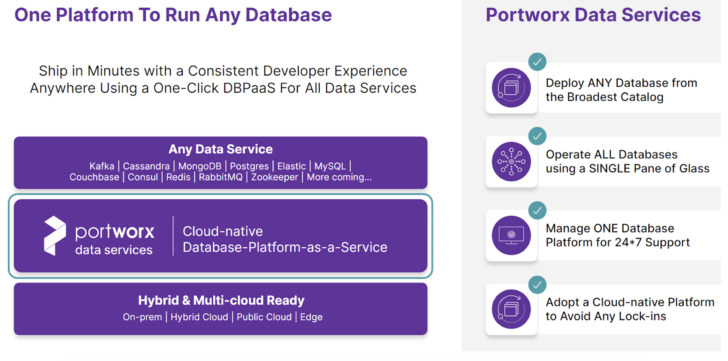This screenshot has height=361, width=728.
Task: Click 'Hybrid Cloud' deployment option text
Action: [x=200, y=317]
